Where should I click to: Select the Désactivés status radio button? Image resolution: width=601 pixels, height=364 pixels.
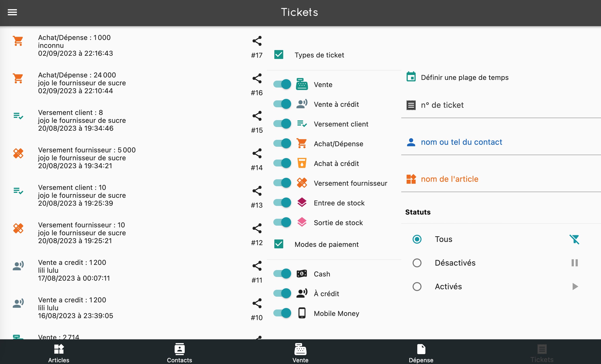[x=417, y=263]
